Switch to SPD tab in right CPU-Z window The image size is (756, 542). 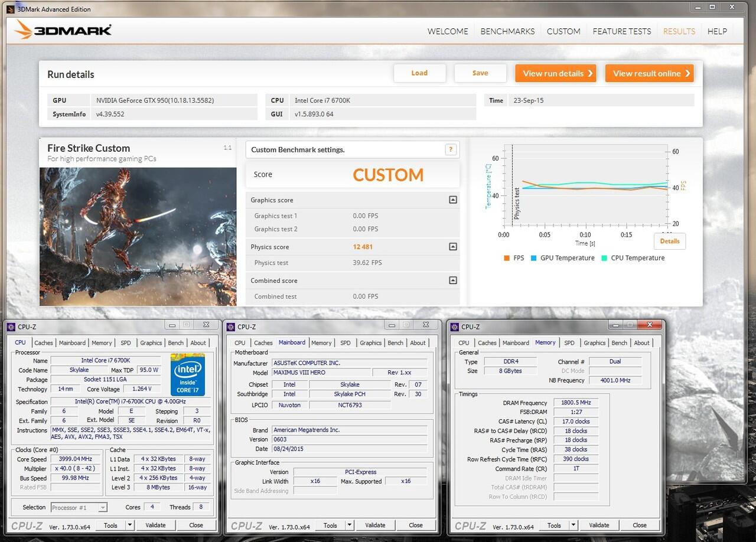569,343
